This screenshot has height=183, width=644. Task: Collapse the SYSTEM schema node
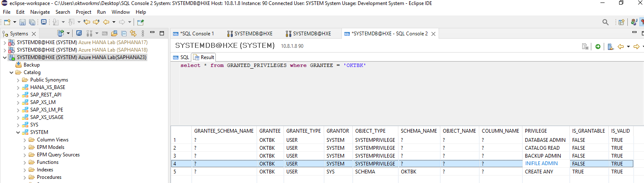point(18,132)
